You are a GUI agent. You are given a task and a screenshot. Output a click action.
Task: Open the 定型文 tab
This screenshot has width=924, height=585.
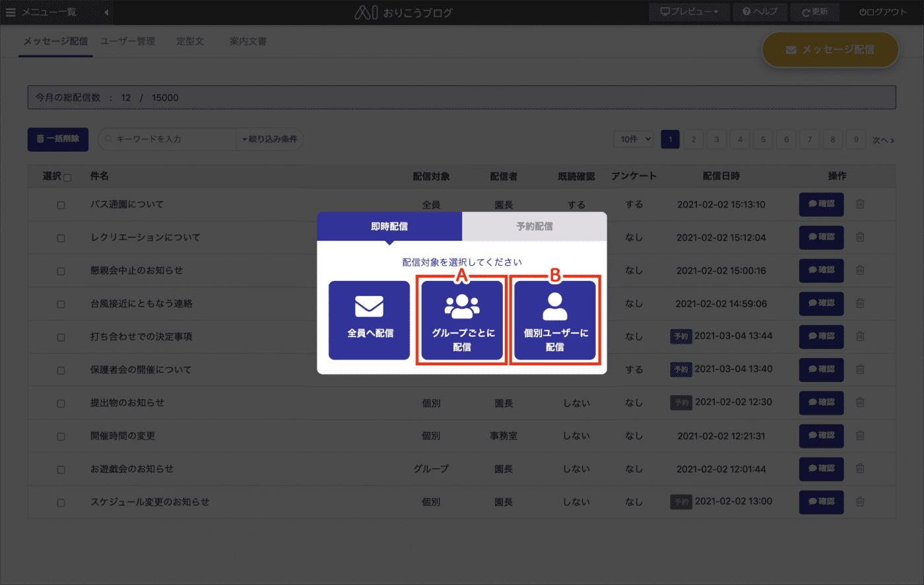(x=190, y=41)
